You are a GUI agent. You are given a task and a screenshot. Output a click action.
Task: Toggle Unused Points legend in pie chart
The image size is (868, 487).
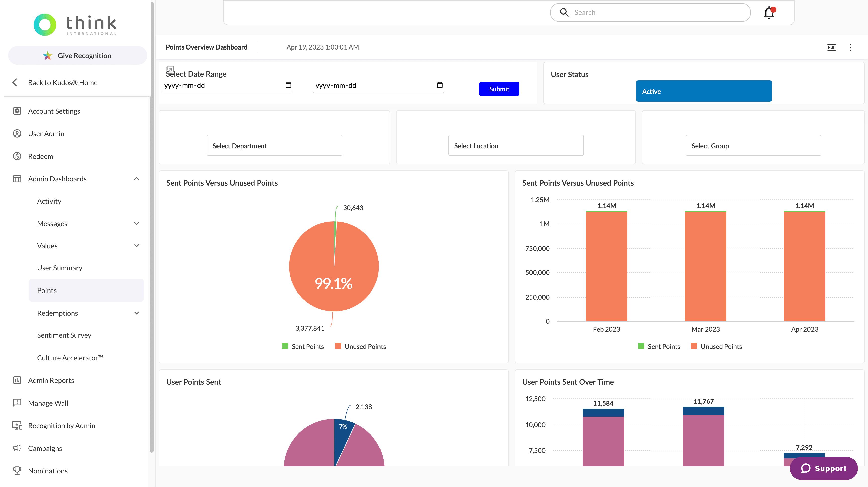click(360, 346)
